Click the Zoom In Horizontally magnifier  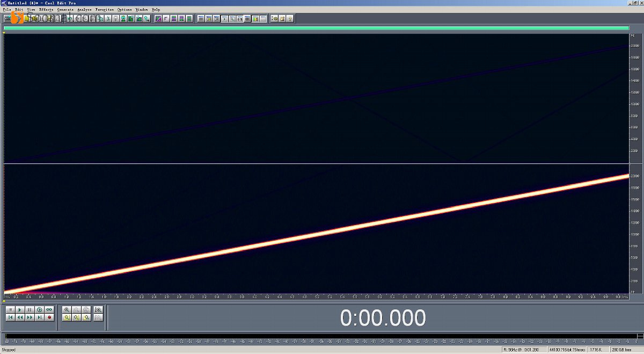67,310
